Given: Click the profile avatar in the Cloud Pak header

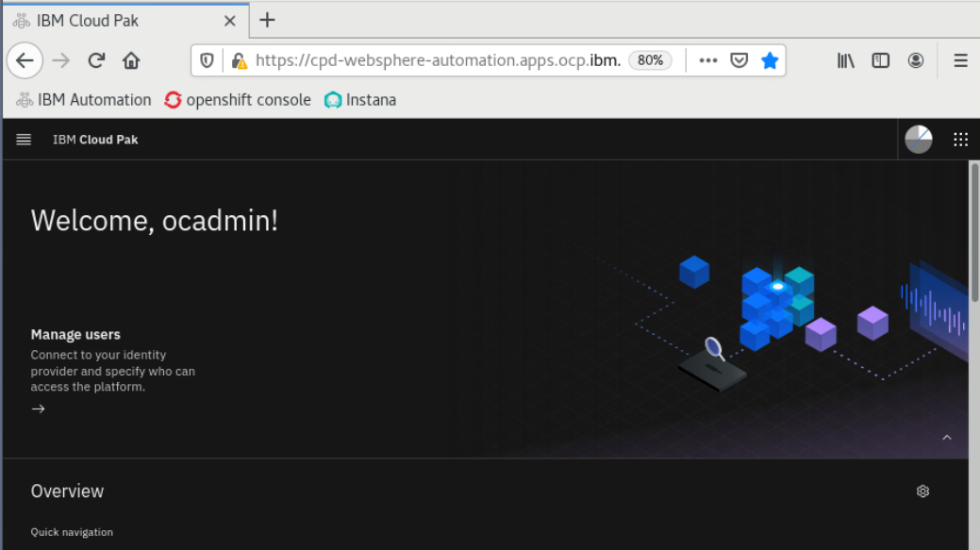Looking at the screenshot, I should click(917, 139).
